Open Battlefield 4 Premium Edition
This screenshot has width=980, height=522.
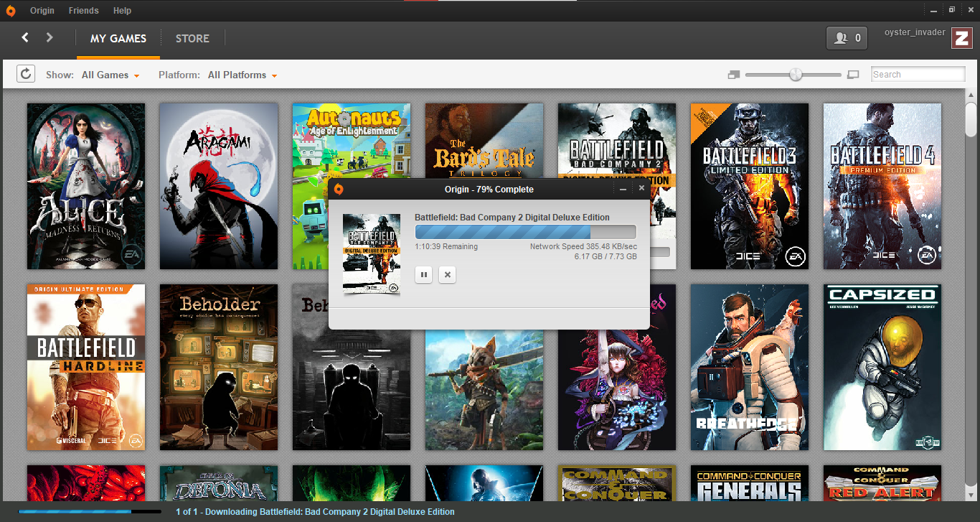[x=882, y=185]
